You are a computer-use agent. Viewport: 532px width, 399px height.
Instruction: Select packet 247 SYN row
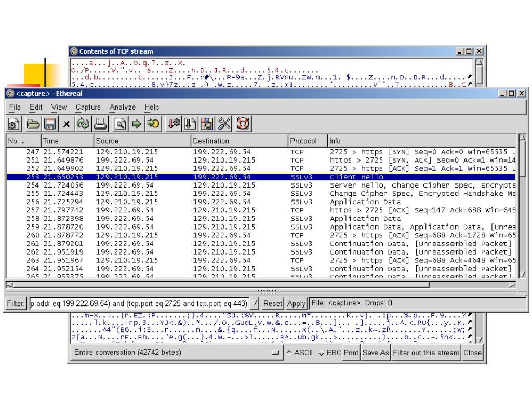(x=261, y=152)
